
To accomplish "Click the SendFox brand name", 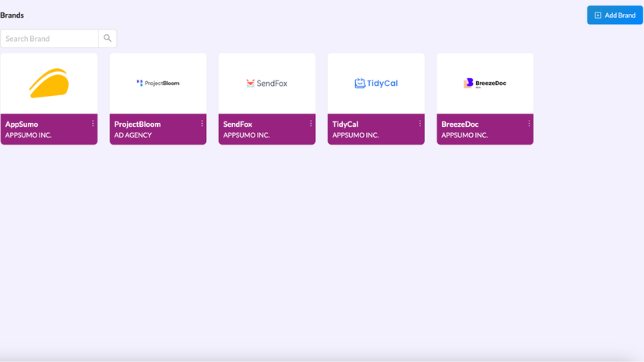I will pos(238,124).
